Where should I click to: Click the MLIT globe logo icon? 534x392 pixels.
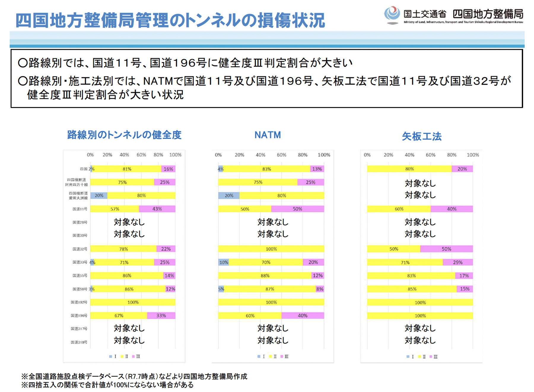392,14
